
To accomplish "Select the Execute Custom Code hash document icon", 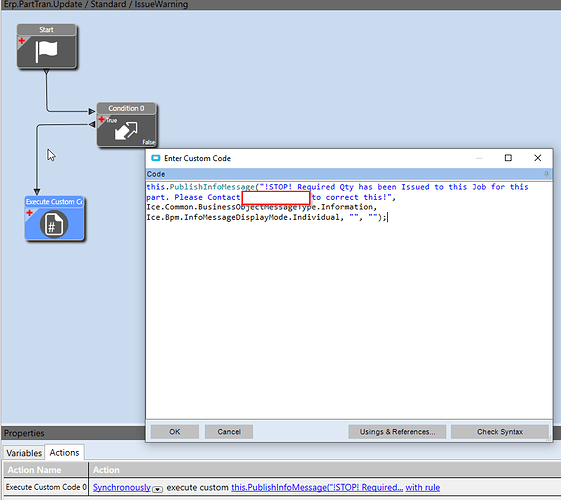I will [54, 224].
